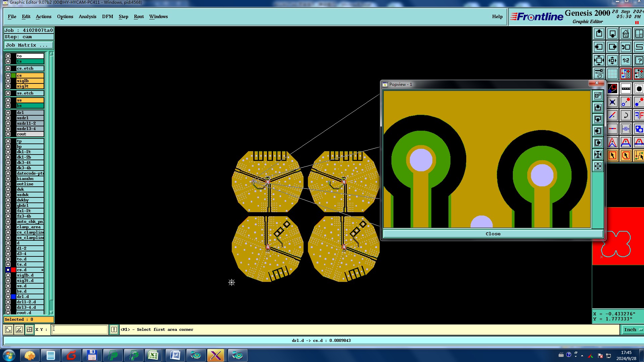Click the rotate feature tool icon

(x=626, y=116)
